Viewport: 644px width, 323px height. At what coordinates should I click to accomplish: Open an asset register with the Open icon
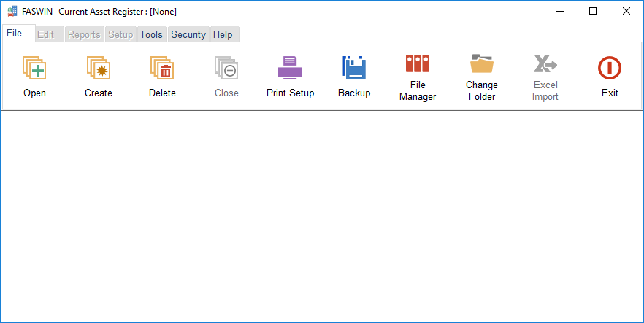[x=34, y=68]
